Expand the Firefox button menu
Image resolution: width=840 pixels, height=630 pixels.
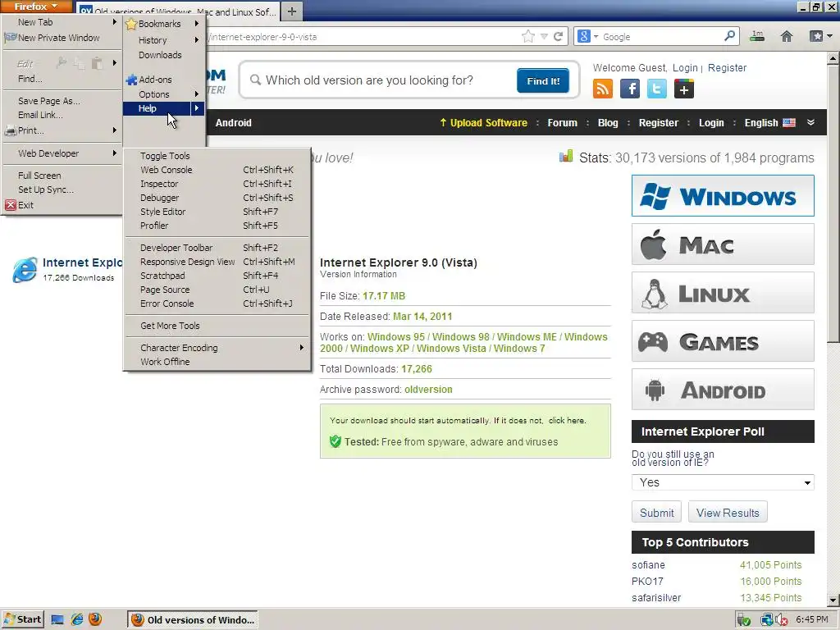coord(36,7)
